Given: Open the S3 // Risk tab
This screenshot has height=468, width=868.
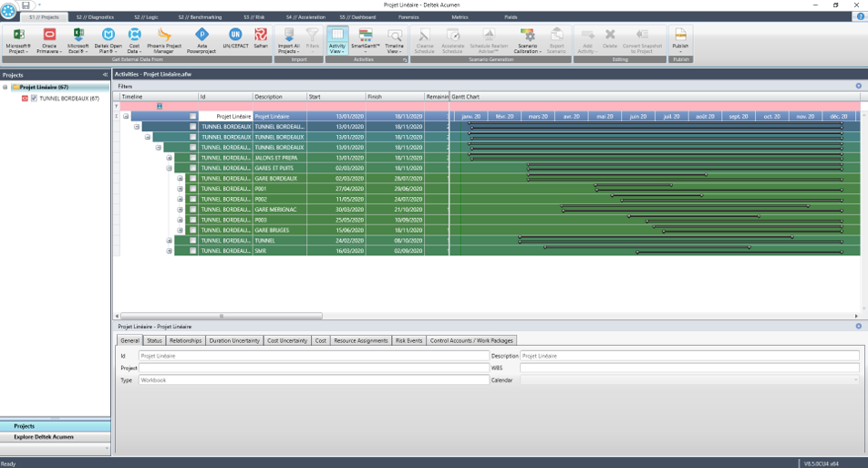Looking at the screenshot, I should click(x=254, y=17).
